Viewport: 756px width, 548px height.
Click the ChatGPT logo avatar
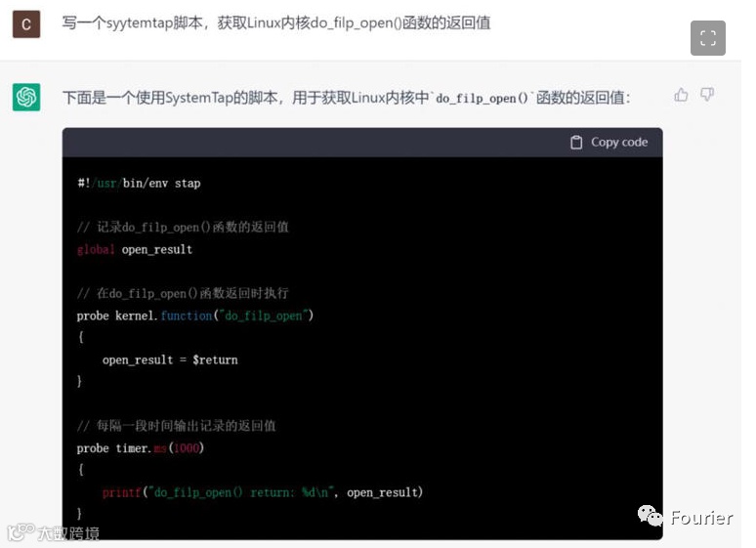(26, 97)
